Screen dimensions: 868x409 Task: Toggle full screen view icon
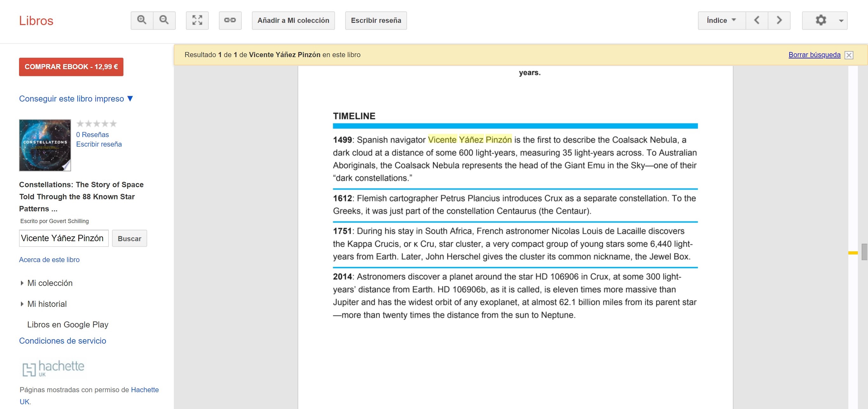[x=197, y=20]
